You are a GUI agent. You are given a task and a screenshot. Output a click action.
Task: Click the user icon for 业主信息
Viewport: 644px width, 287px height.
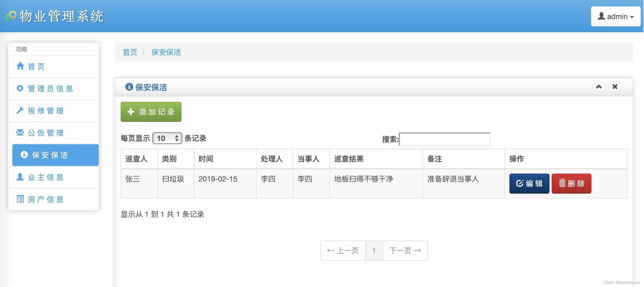(20, 177)
